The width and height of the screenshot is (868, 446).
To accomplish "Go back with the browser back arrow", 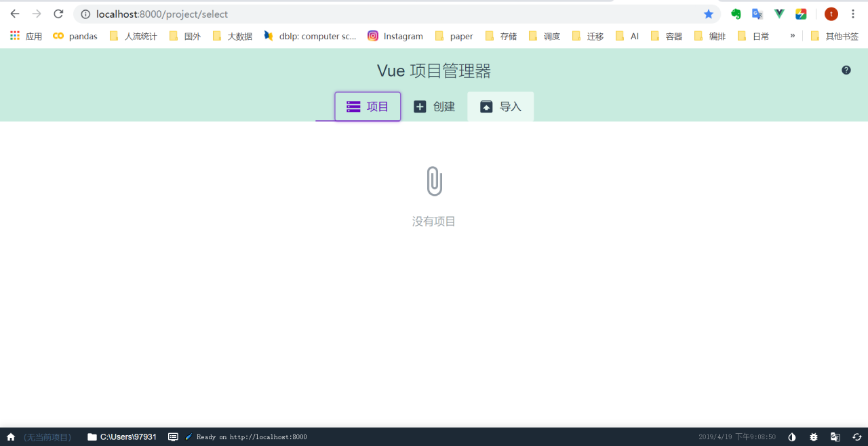I will 15,14.
